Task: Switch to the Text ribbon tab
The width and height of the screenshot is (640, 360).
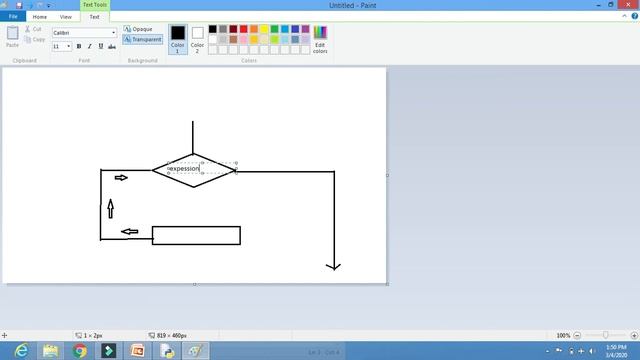Action: pos(94,17)
